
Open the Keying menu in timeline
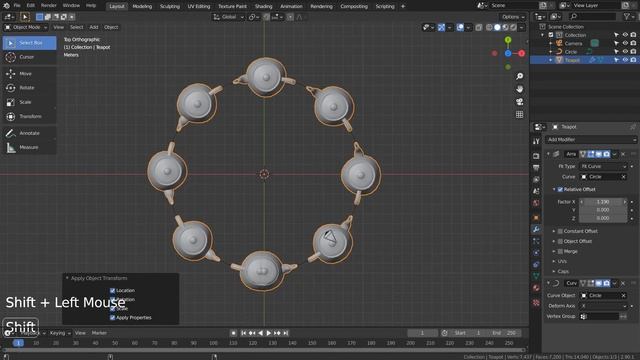tap(60, 333)
